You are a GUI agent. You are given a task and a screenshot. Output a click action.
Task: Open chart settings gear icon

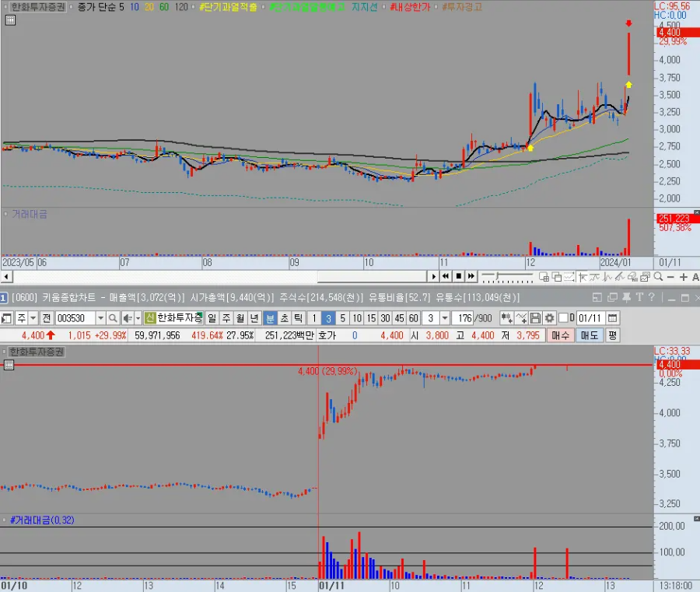[x=550, y=318]
